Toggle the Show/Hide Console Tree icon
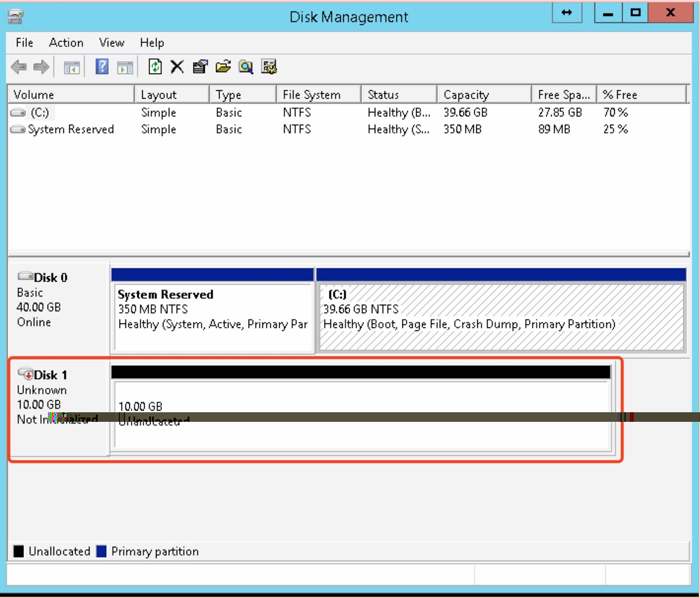The height and width of the screenshot is (598, 700). coord(72,67)
